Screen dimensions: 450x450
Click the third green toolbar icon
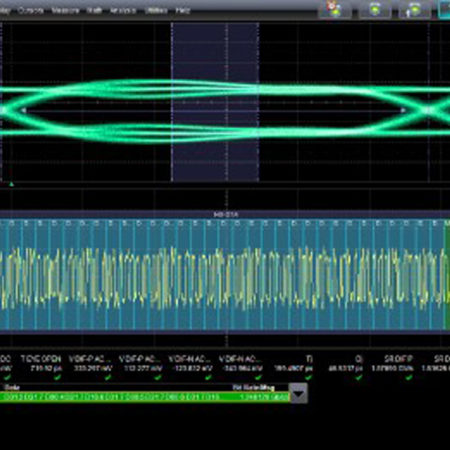pos(414,9)
